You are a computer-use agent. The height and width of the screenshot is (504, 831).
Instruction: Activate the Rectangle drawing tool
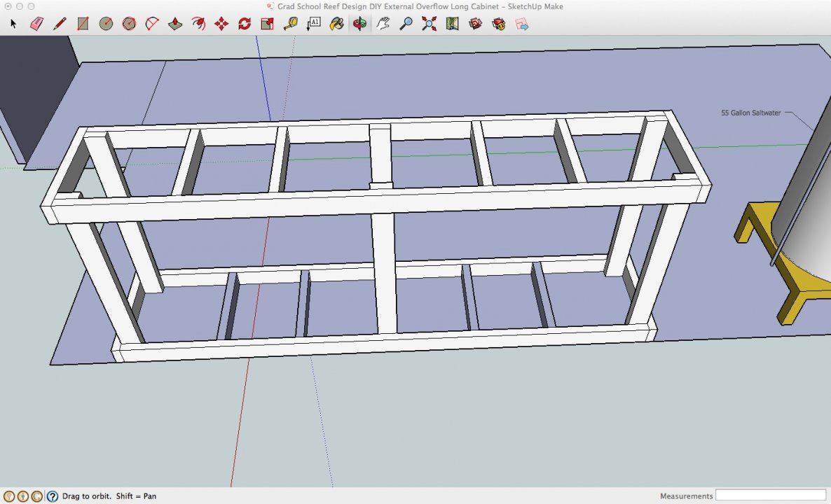point(83,24)
